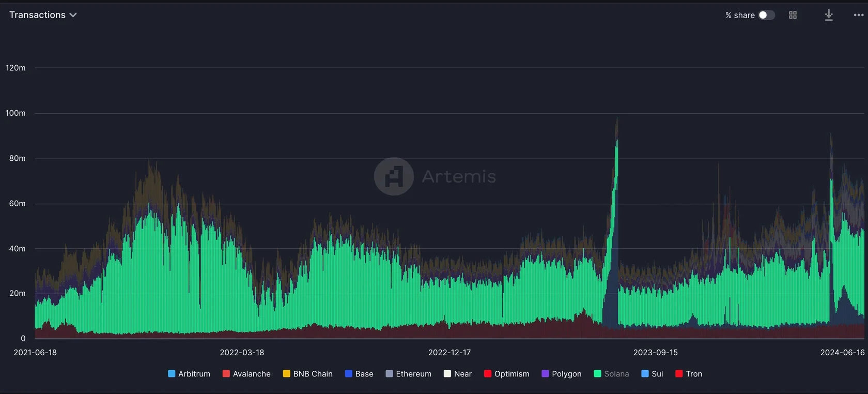
Task: Hide the Tron series via legend label
Action: pyautogui.click(x=694, y=374)
